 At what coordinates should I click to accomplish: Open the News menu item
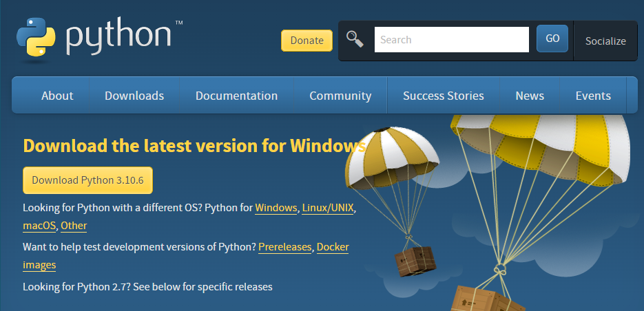[530, 96]
